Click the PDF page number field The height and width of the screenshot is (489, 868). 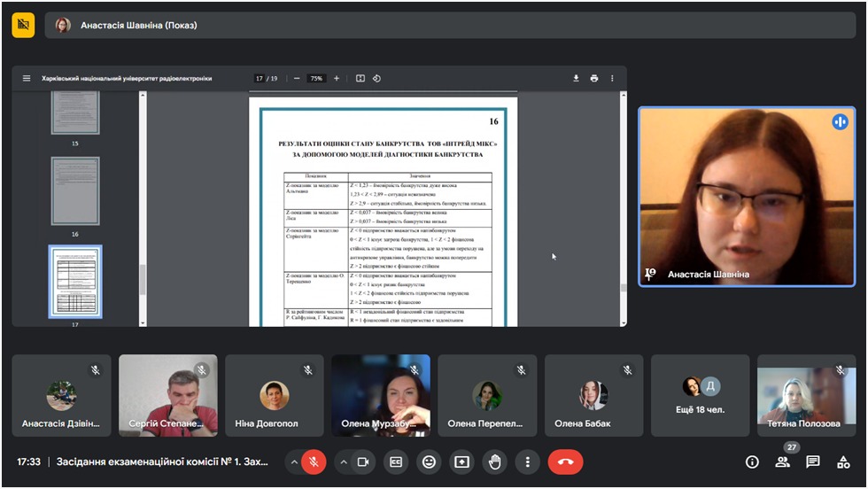coord(260,78)
